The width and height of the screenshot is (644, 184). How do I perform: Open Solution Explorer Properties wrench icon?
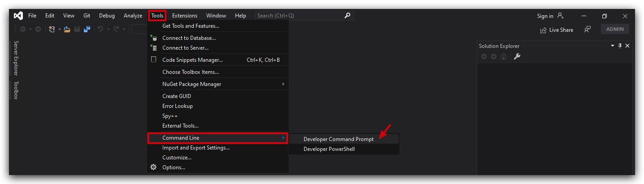coord(517,56)
